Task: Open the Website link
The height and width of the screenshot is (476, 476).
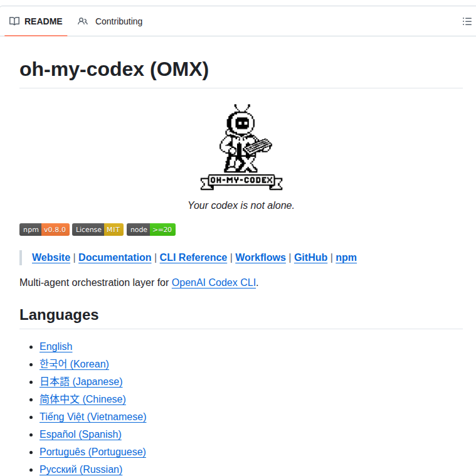Action: click(x=51, y=258)
